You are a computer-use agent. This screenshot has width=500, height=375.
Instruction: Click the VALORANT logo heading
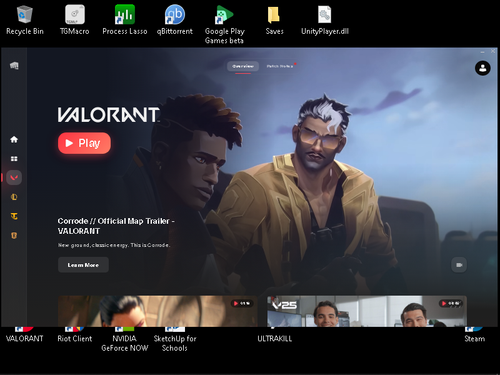pyautogui.click(x=109, y=115)
